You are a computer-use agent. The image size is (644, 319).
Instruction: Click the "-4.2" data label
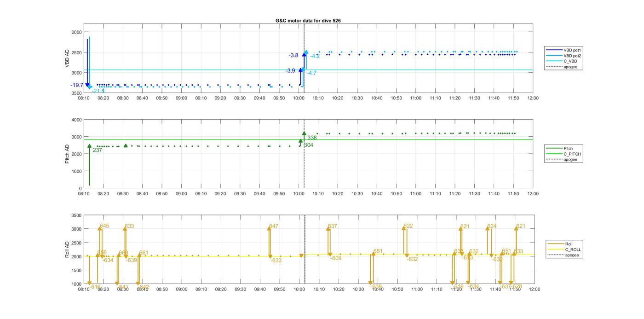pos(315,56)
